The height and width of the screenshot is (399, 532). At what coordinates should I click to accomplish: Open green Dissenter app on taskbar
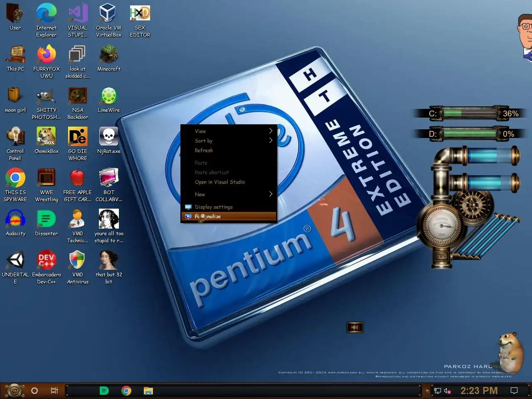[x=104, y=391]
